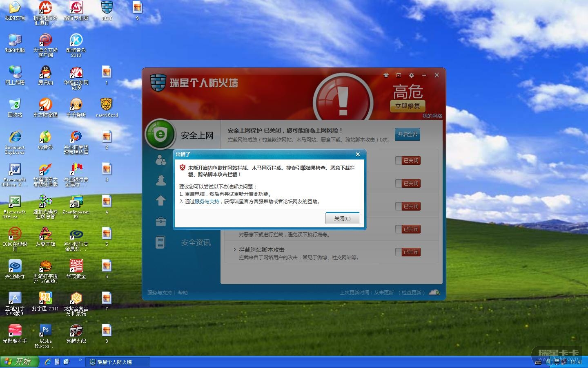Close the 出错了 dialog with its X
The width and height of the screenshot is (588, 368).
[x=358, y=154]
